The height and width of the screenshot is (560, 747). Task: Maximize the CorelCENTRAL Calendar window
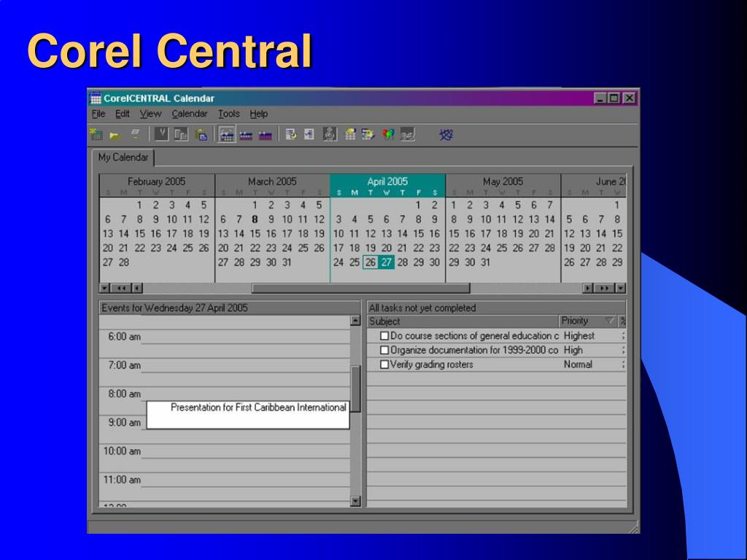pyautogui.click(x=614, y=98)
